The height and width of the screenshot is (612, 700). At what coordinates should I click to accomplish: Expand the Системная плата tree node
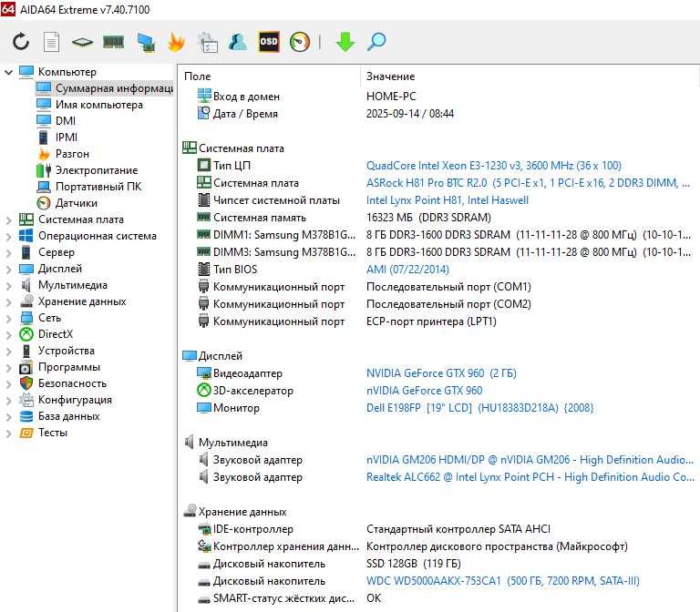coord(8,219)
